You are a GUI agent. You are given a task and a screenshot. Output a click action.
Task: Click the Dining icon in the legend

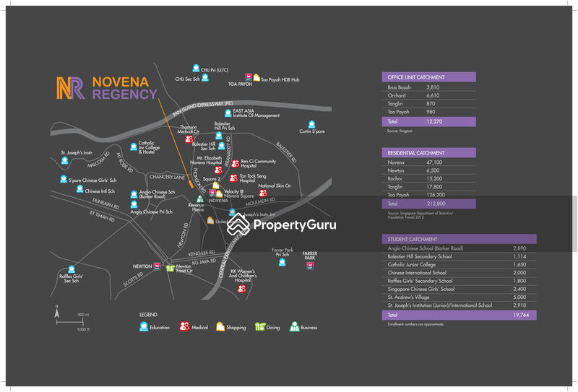(x=260, y=327)
